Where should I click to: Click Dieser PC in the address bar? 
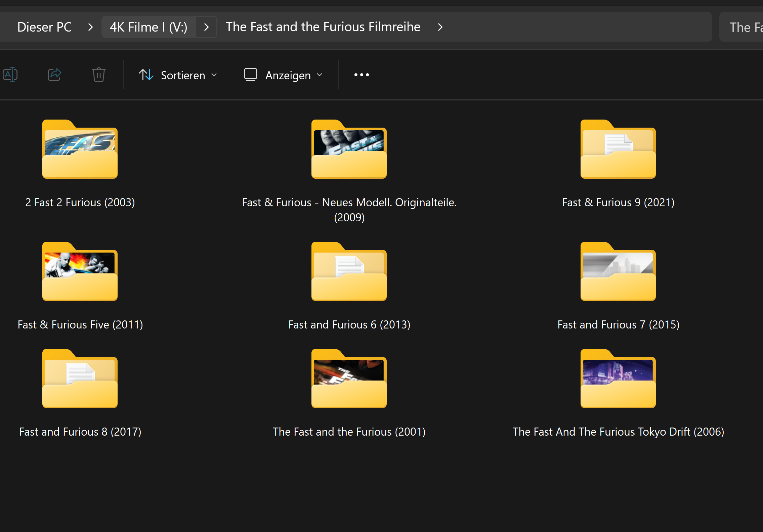[44, 27]
